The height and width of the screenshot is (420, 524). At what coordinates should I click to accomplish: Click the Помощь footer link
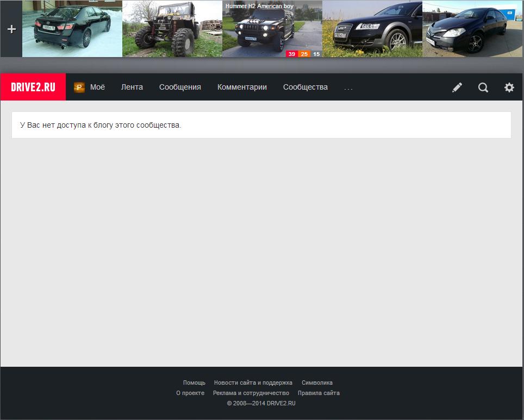tap(194, 383)
